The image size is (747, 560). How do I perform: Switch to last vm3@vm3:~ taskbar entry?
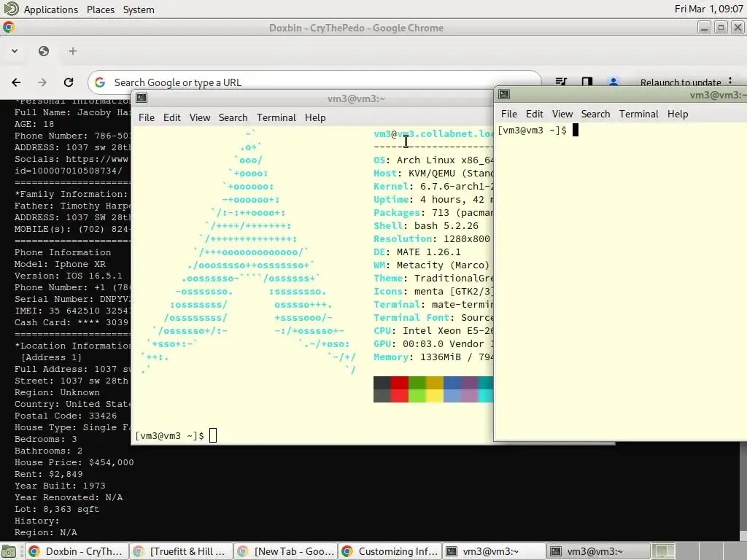click(599, 551)
